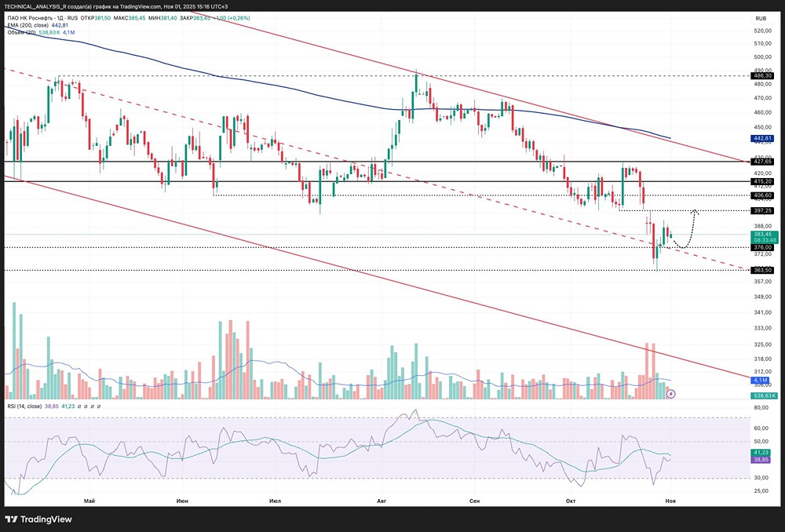Select the 'EMA (200, close)' indicator label
The image size is (785, 532).
[28, 25]
